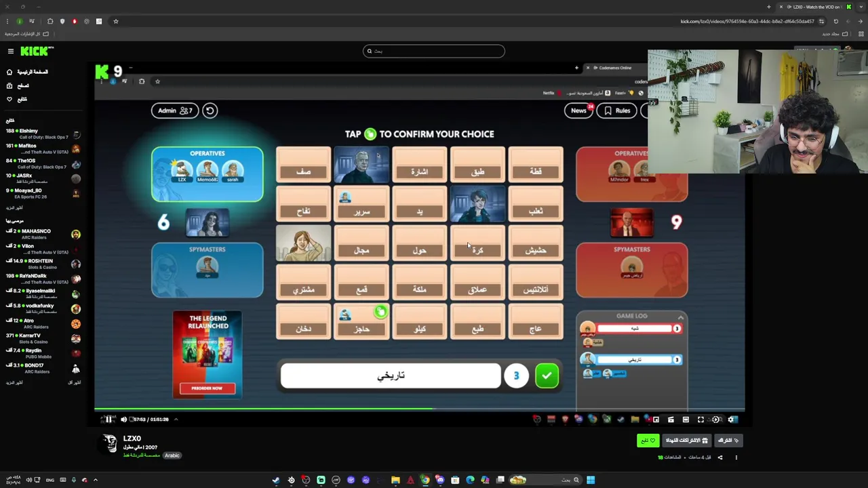The image size is (868, 488).
Task: Open recommended channel Raydin
Action: [x=42, y=353]
